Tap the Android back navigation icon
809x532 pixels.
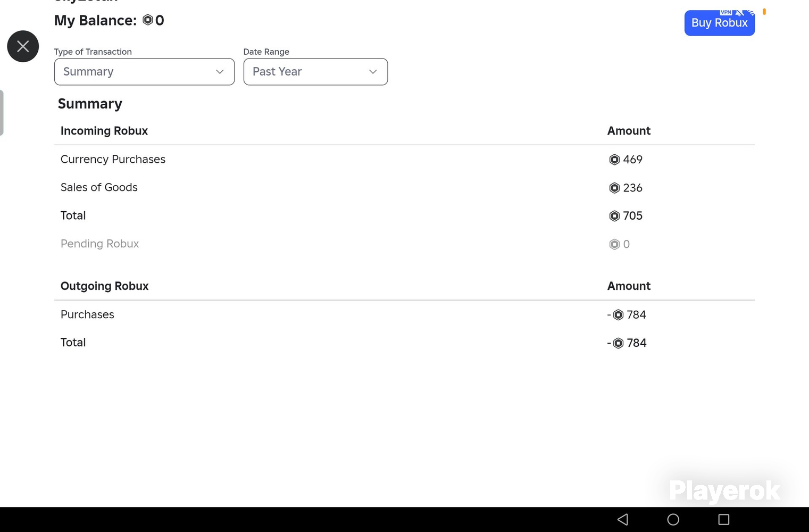click(x=623, y=519)
